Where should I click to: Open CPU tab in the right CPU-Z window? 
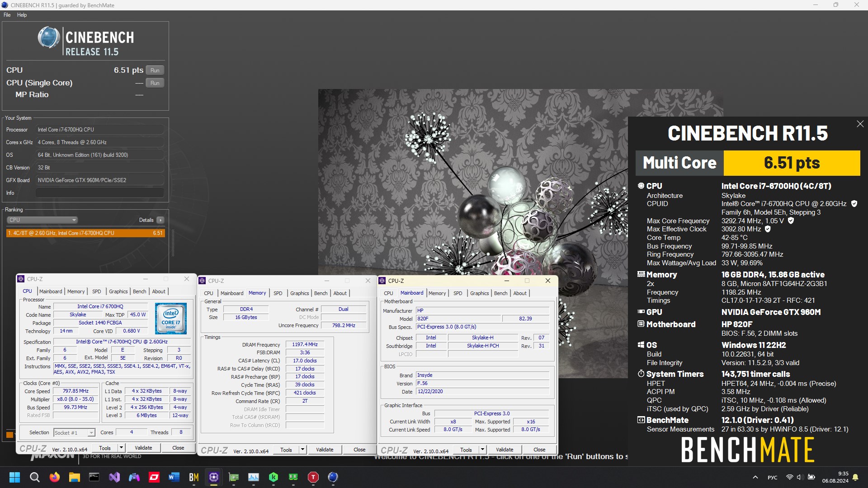388,293
